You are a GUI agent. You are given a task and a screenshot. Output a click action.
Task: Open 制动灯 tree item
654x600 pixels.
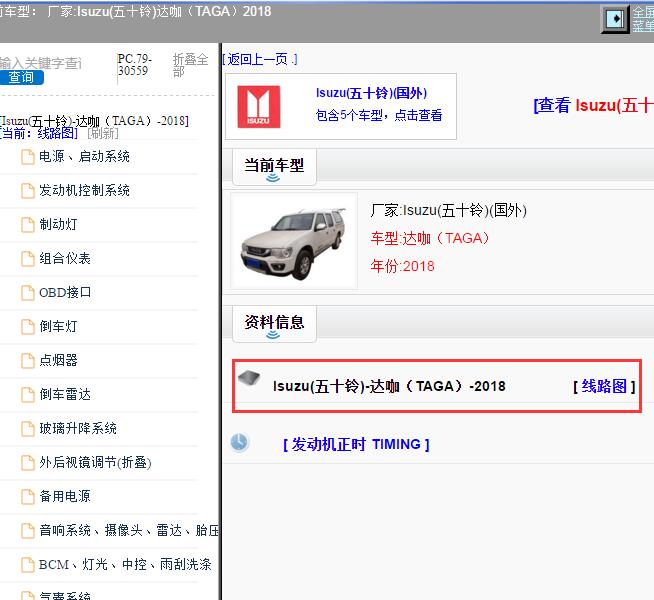pyautogui.click(x=58, y=225)
